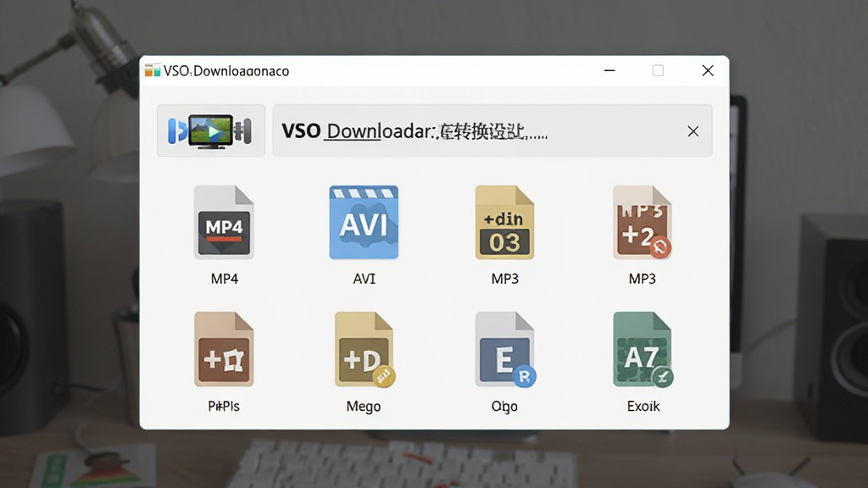Select the MP4 format icon
This screenshot has height=488, width=868.
(x=224, y=223)
